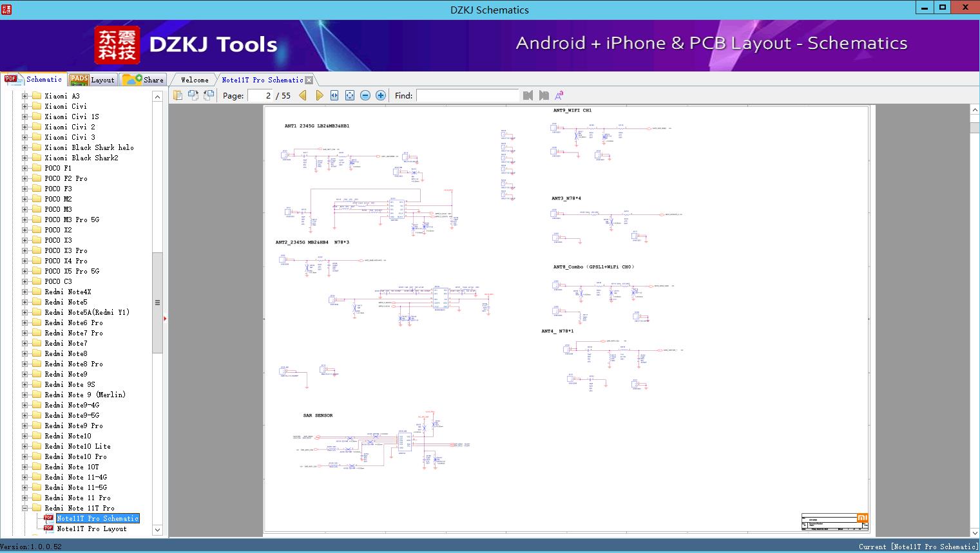Click the find next icon

[544, 95]
